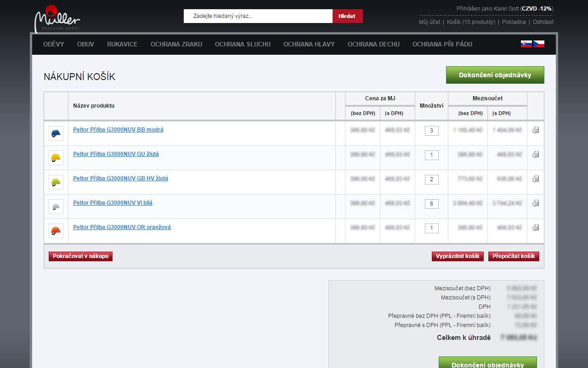Switch to the Slovak flag language
Screen dimensions: 588x368
[526, 44]
